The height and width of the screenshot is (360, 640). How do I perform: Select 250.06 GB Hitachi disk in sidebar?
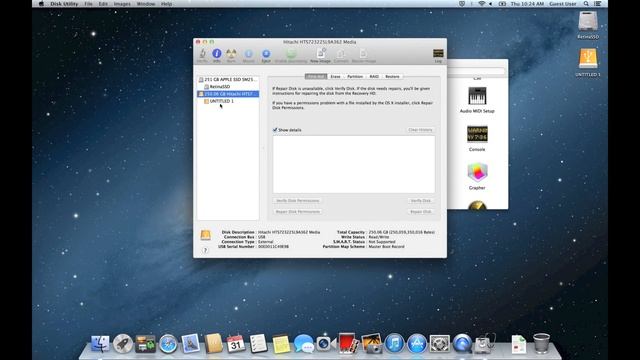point(228,94)
